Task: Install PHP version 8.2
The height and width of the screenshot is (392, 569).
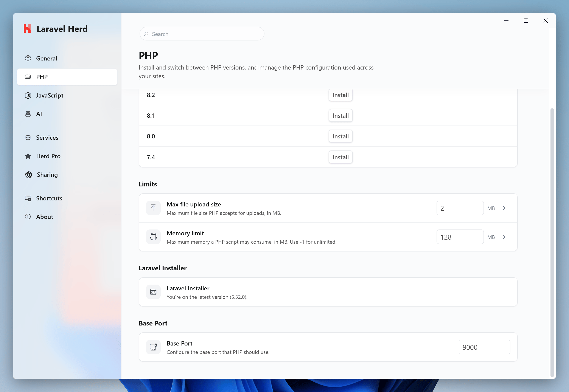Action: point(340,95)
